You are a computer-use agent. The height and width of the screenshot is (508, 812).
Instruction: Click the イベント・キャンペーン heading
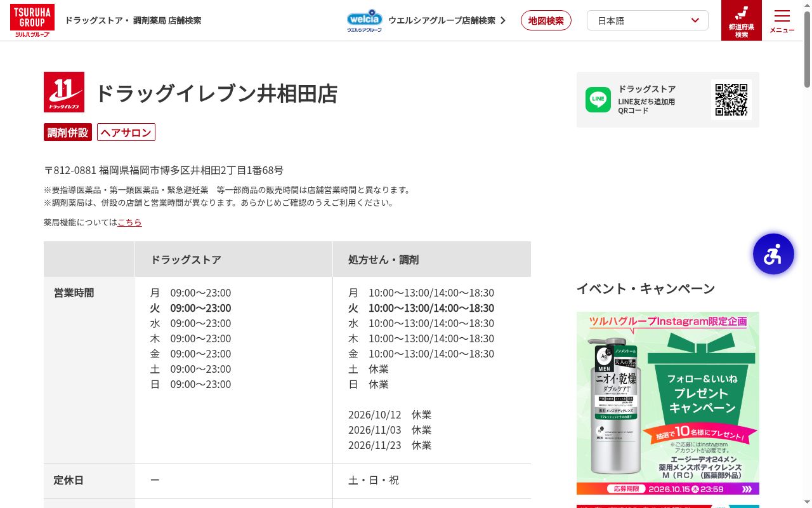click(646, 288)
